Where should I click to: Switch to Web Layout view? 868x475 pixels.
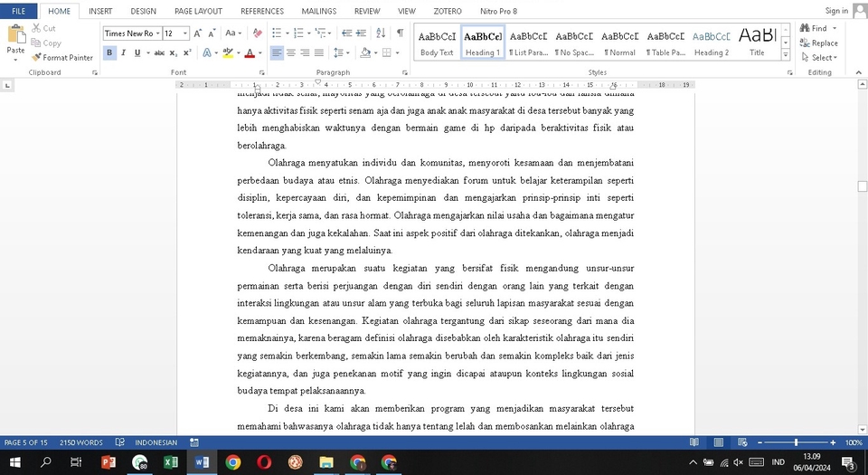point(743,442)
